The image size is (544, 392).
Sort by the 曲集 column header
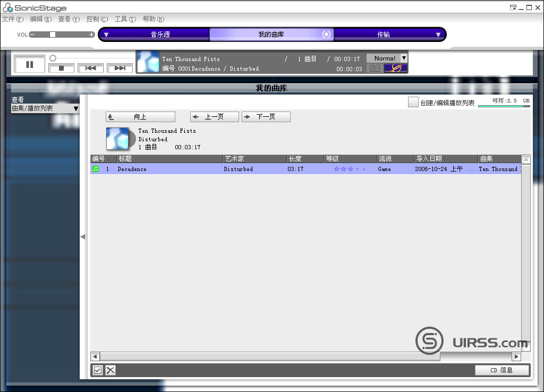tap(499, 158)
